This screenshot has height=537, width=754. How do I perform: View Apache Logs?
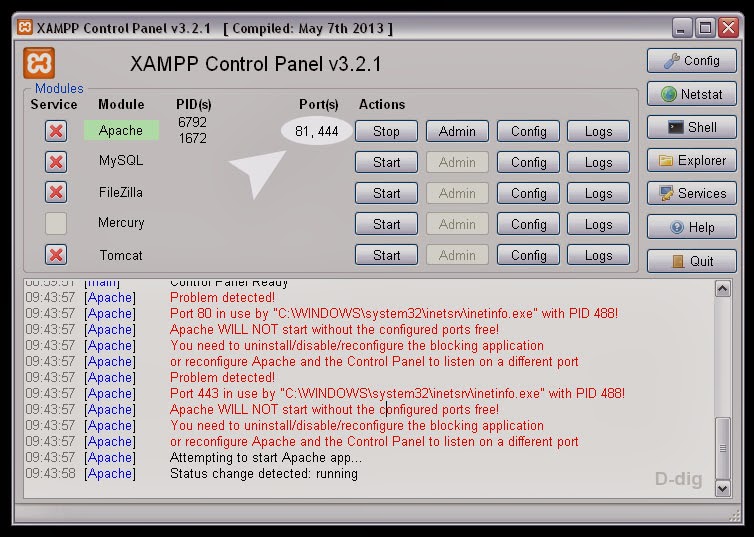tap(598, 131)
